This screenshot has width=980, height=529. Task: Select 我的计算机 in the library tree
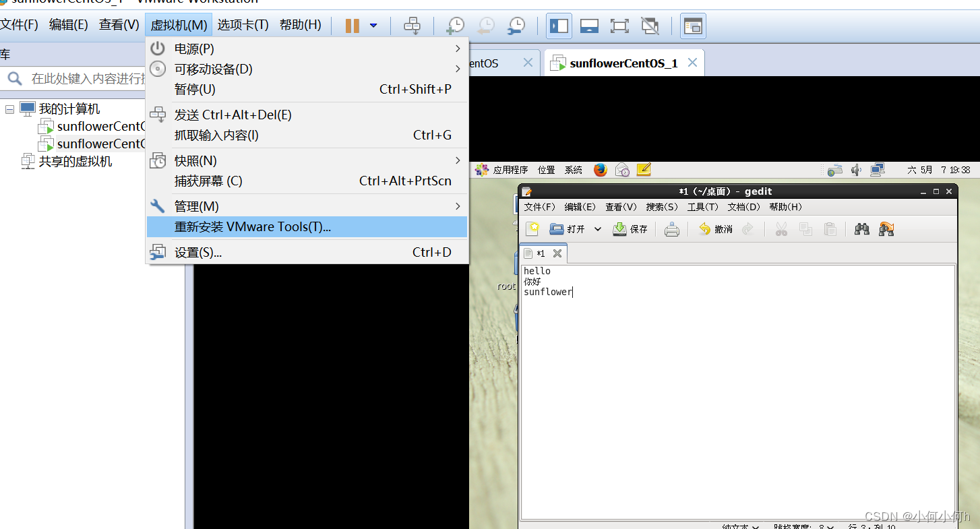pyautogui.click(x=69, y=108)
